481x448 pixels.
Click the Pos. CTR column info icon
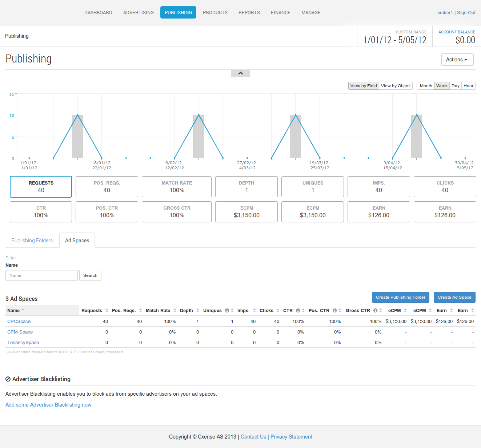pos(334,310)
